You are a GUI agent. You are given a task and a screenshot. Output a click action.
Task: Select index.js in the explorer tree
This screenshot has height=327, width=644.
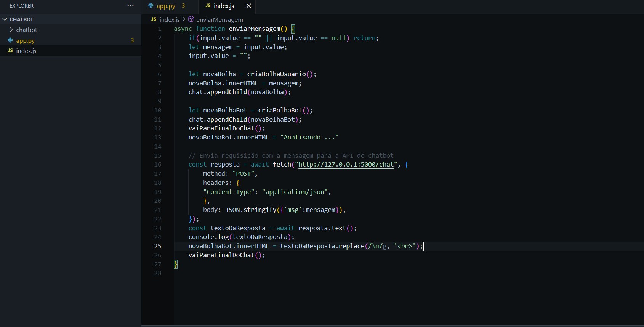(x=70, y=51)
